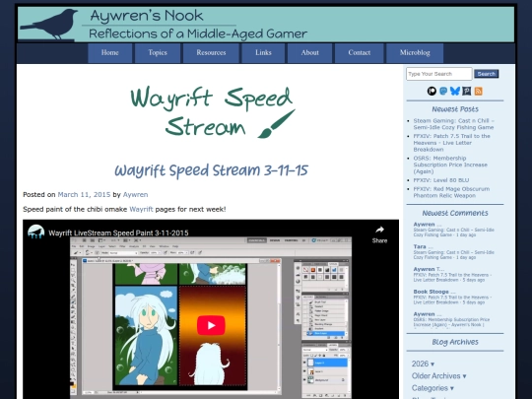
Task: Open the Patch 7.5 Live Letter Breakdown post
Action: (x=451, y=143)
